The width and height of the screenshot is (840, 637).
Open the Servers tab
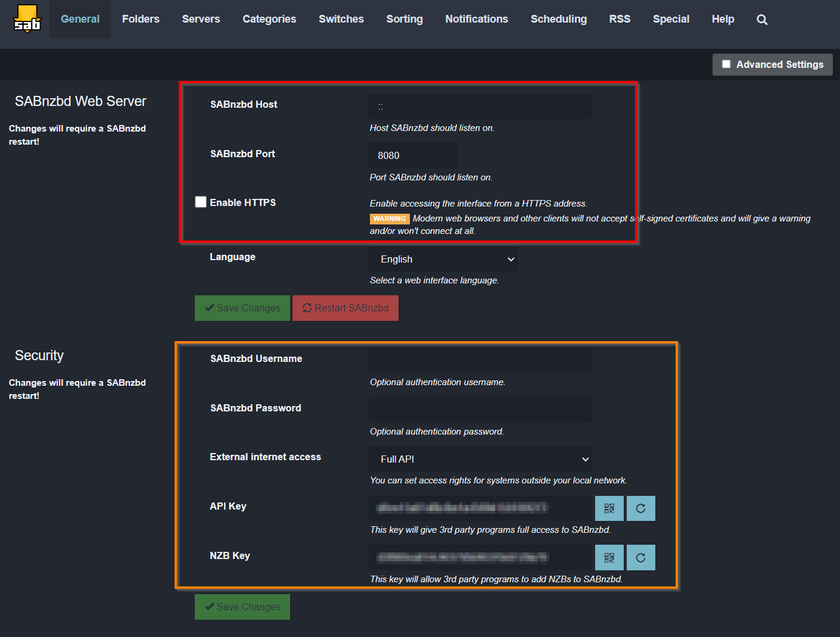coord(201,19)
